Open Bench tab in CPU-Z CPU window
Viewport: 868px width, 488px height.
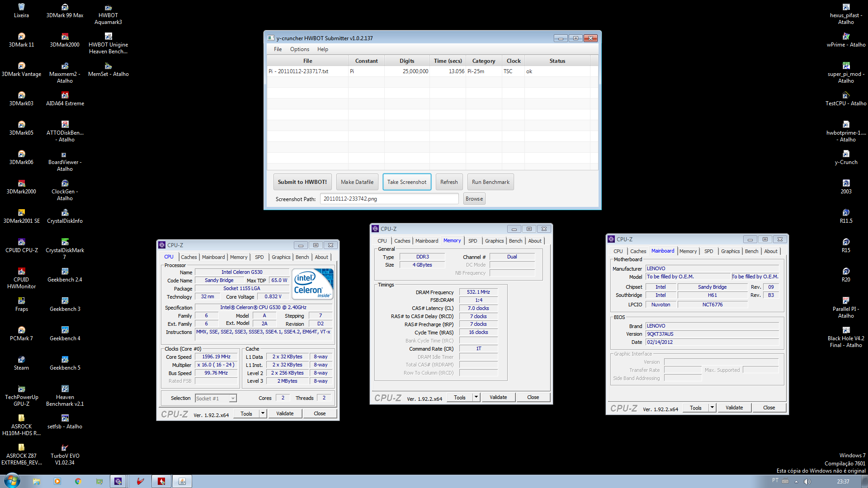[x=302, y=257]
